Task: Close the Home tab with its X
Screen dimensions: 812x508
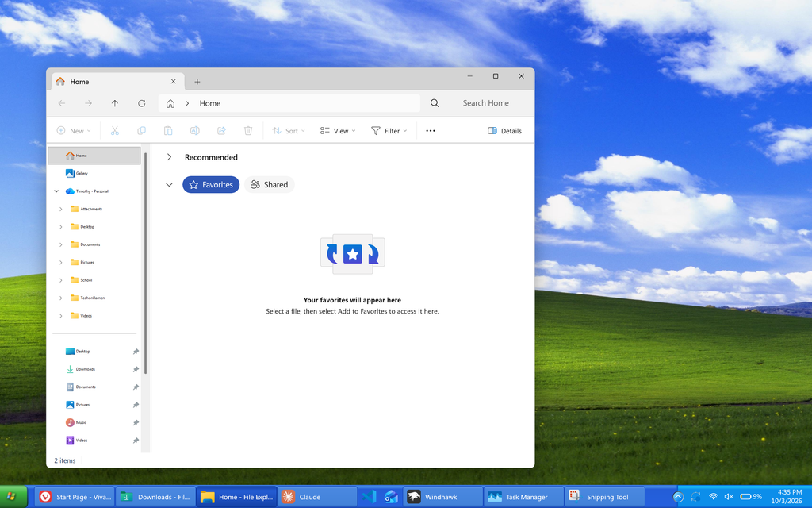Action: (174, 82)
